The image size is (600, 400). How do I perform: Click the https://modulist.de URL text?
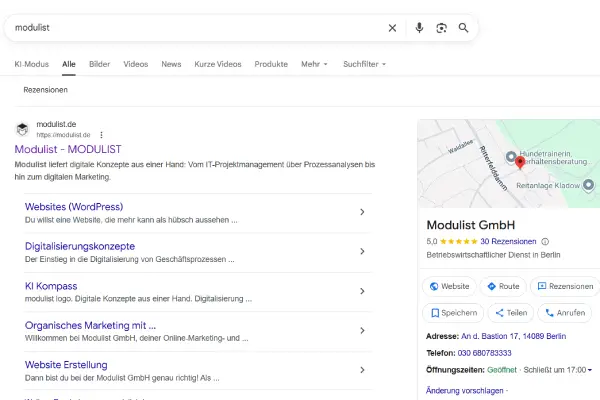(64, 135)
